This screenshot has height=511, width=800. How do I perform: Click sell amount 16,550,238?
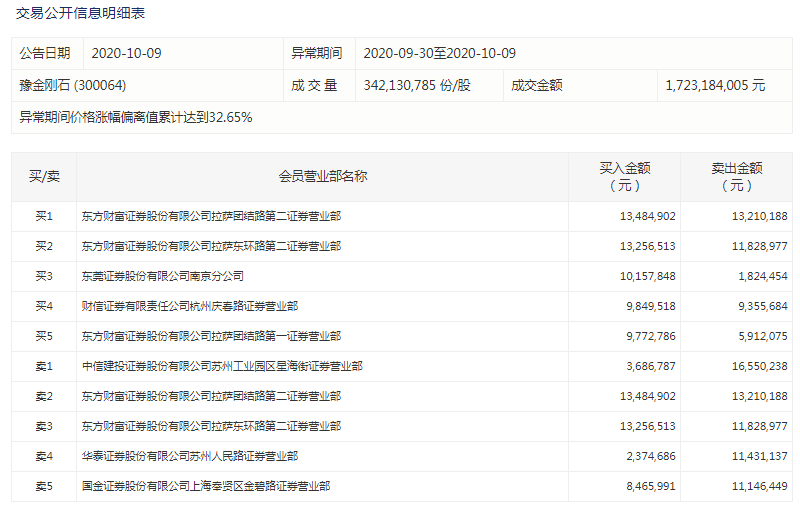(x=760, y=366)
